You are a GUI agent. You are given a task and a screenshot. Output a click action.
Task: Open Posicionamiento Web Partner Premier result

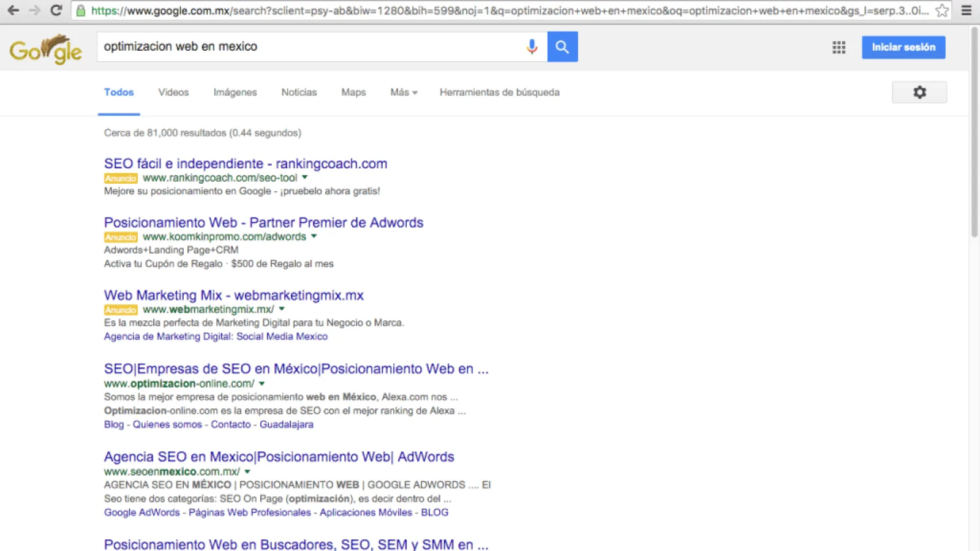coord(263,222)
